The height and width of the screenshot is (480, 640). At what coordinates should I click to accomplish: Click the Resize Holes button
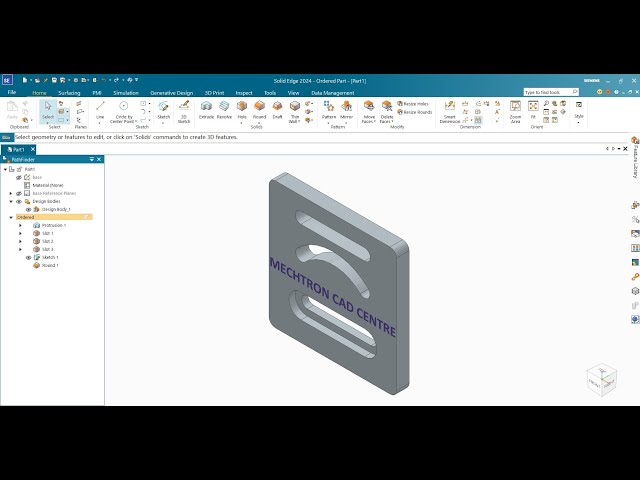pos(413,104)
